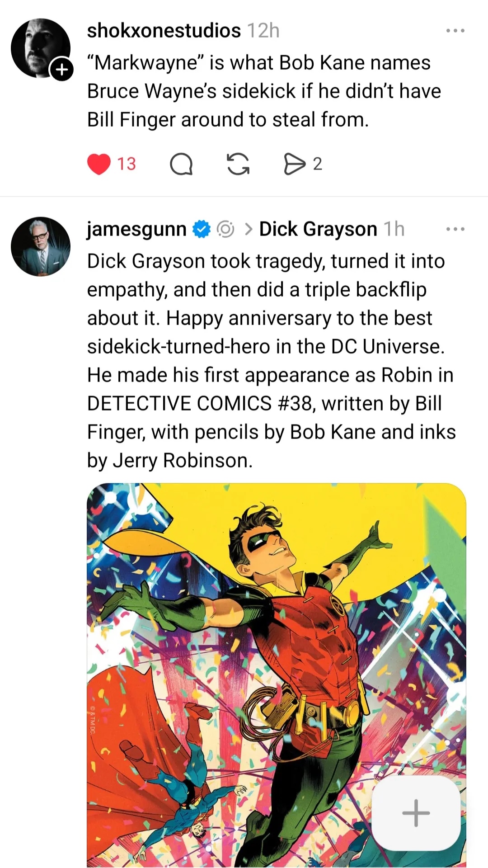Open more options for shokxonestudios post
The image size is (488, 868).
point(455,31)
